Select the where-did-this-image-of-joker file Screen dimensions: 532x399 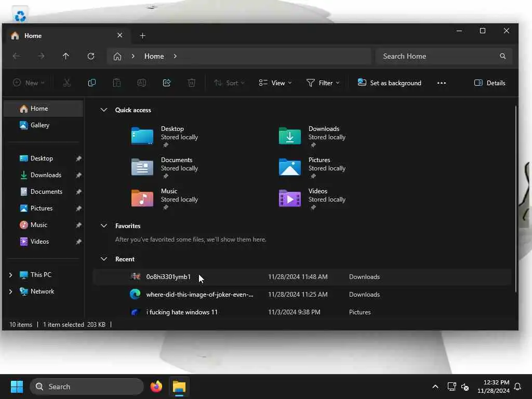coord(302,295)
